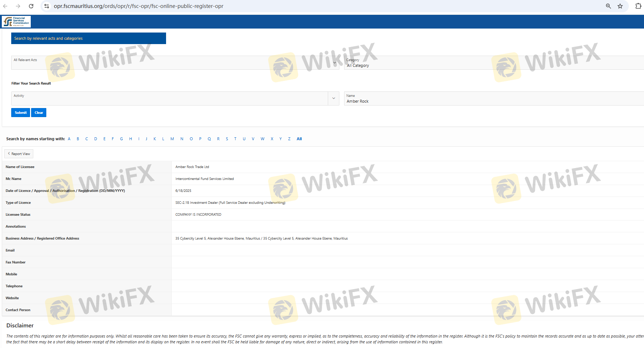Click the 'Type of Licence' row label
Screen dimensions: 644x348
point(18,203)
